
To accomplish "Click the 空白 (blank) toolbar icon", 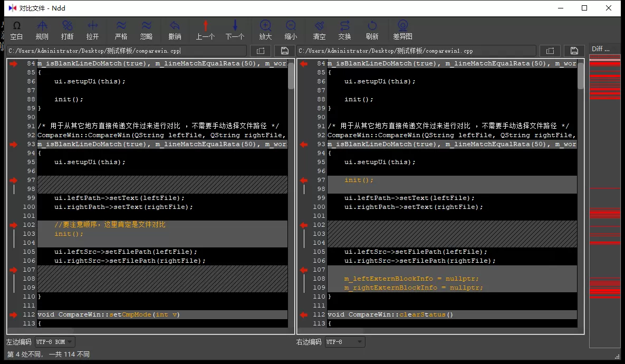I will [16, 30].
